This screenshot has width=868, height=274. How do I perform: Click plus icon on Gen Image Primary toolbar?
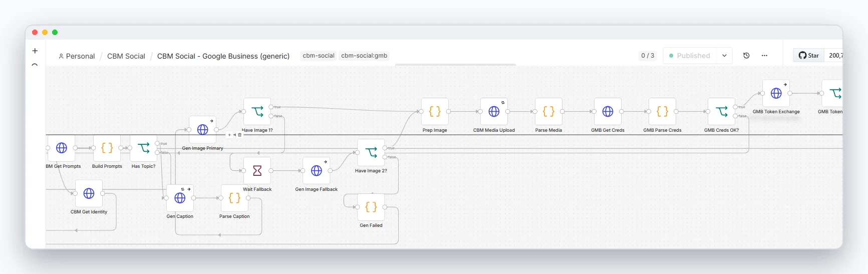click(x=229, y=135)
